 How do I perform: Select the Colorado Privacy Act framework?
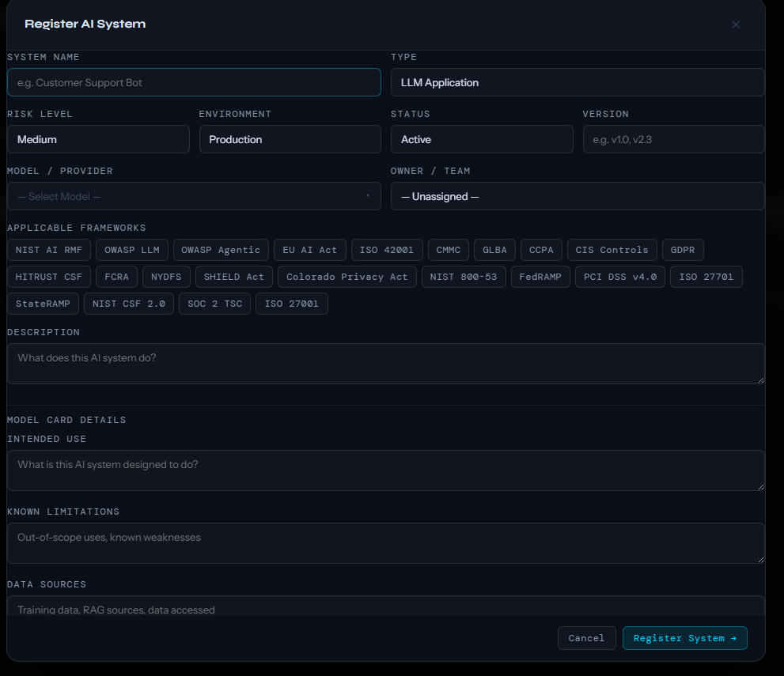coord(345,276)
